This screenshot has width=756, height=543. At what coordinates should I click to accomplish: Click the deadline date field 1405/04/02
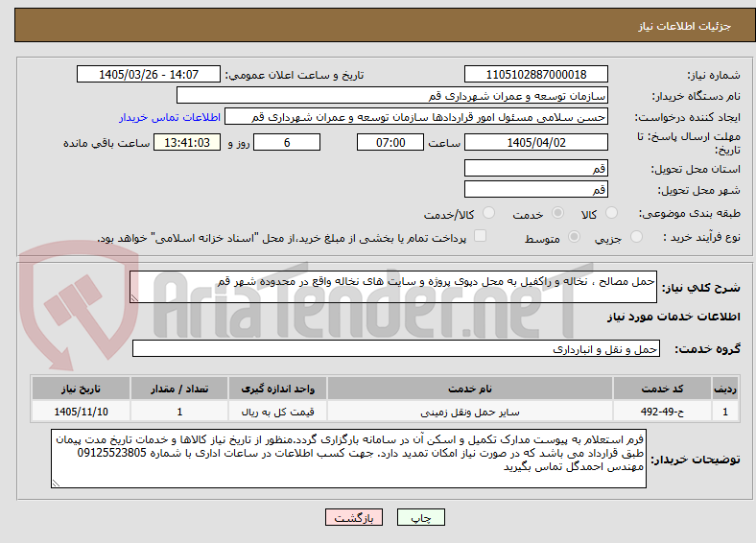(535, 142)
